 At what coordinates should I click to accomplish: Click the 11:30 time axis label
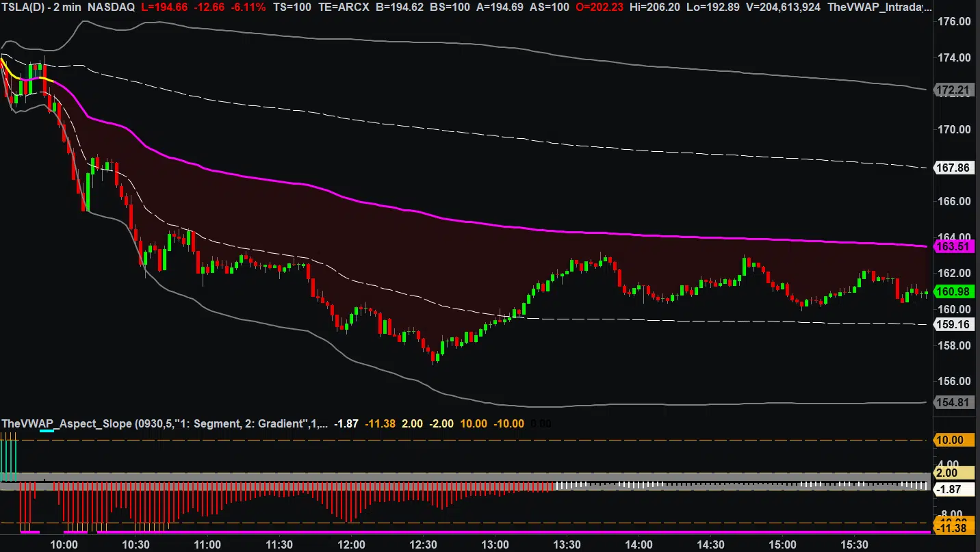(x=279, y=544)
